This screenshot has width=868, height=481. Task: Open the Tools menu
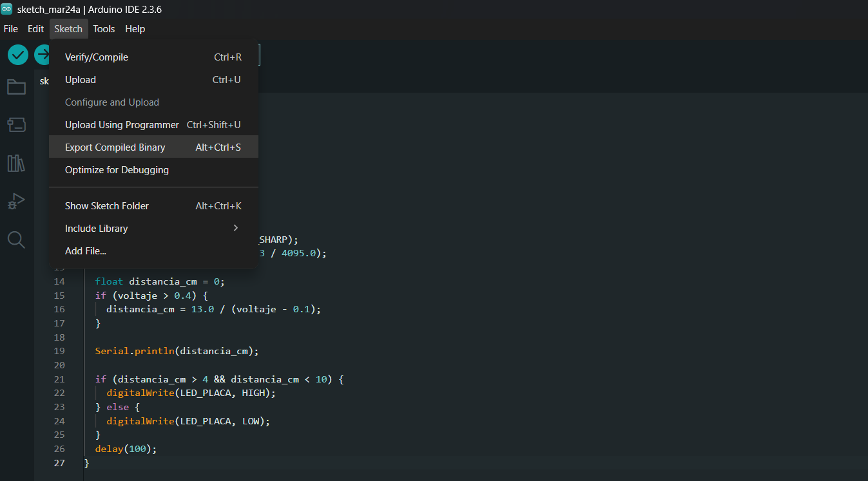click(x=104, y=28)
